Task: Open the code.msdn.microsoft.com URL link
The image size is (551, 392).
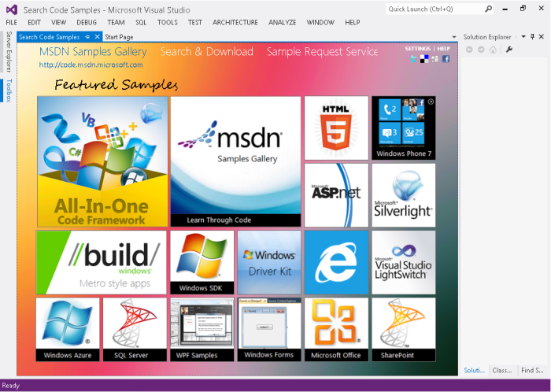Action: click(91, 65)
